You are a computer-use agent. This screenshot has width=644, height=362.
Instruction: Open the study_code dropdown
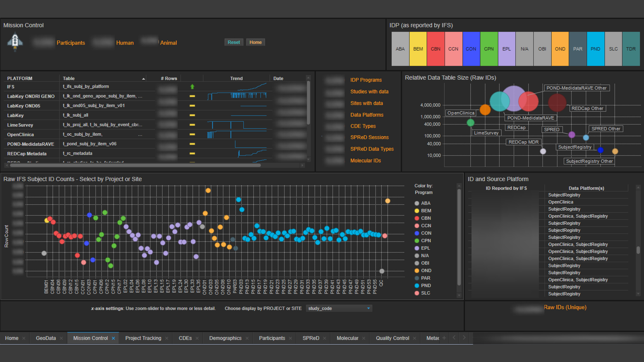coord(368,308)
